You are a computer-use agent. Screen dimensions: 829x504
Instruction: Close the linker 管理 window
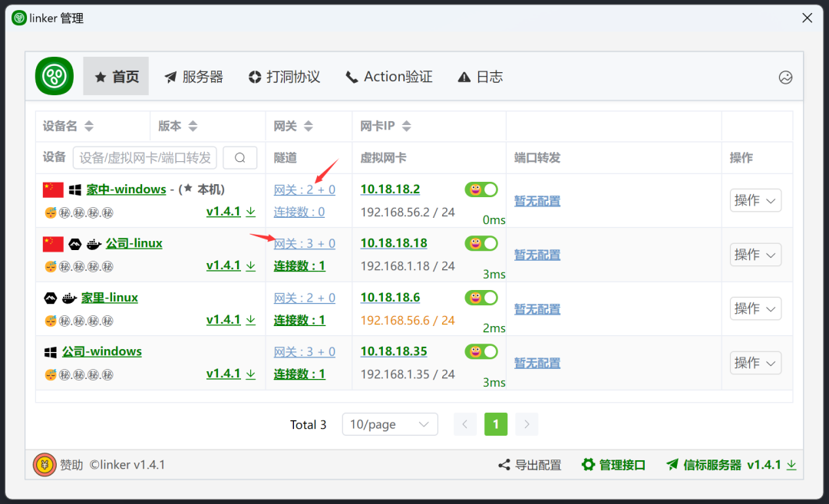(807, 18)
